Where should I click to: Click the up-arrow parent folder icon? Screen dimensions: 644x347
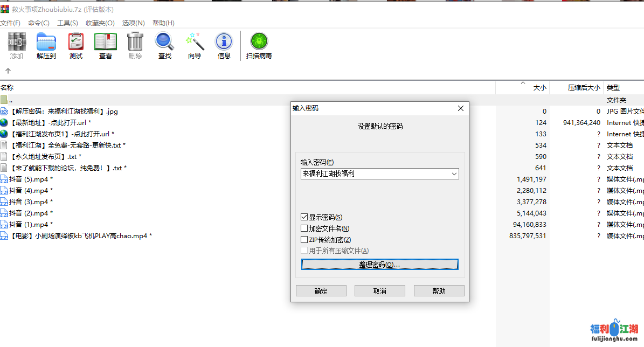(x=8, y=70)
